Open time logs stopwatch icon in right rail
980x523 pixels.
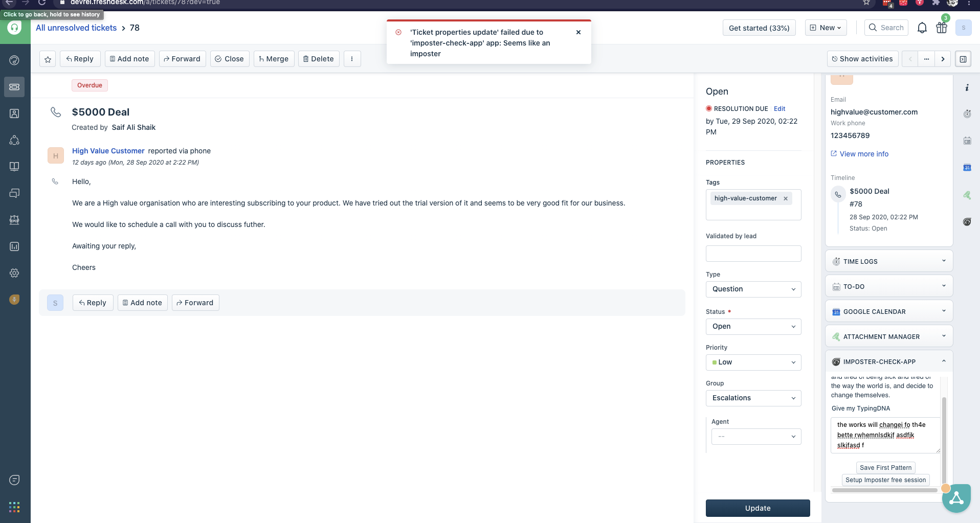[967, 114]
